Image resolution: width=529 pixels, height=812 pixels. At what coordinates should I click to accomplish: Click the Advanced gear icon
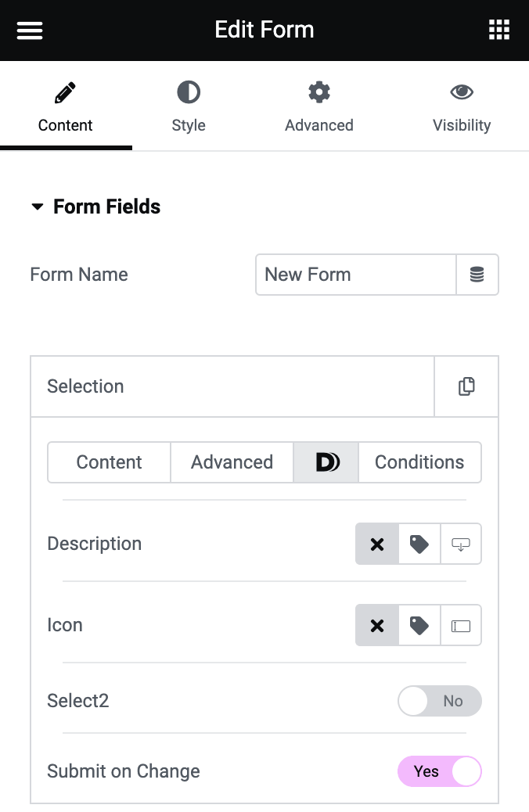(319, 92)
